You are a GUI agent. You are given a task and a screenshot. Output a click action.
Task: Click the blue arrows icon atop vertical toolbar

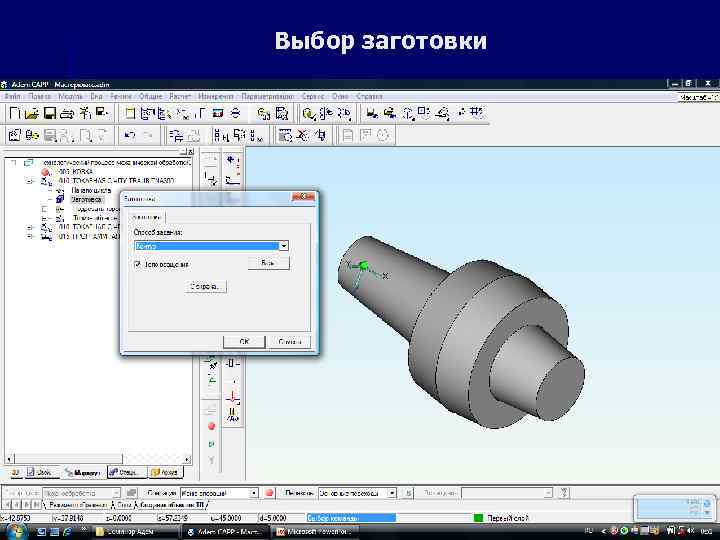pyautogui.click(x=232, y=161)
